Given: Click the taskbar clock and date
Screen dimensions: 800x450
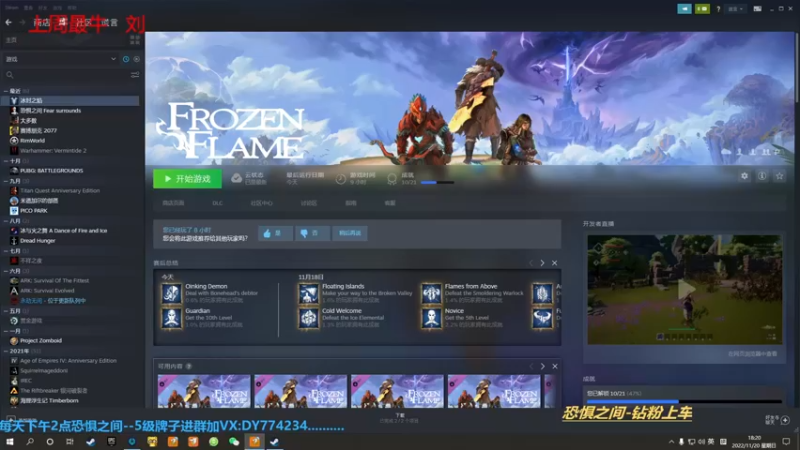Looking at the screenshot, I should [x=754, y=441].
